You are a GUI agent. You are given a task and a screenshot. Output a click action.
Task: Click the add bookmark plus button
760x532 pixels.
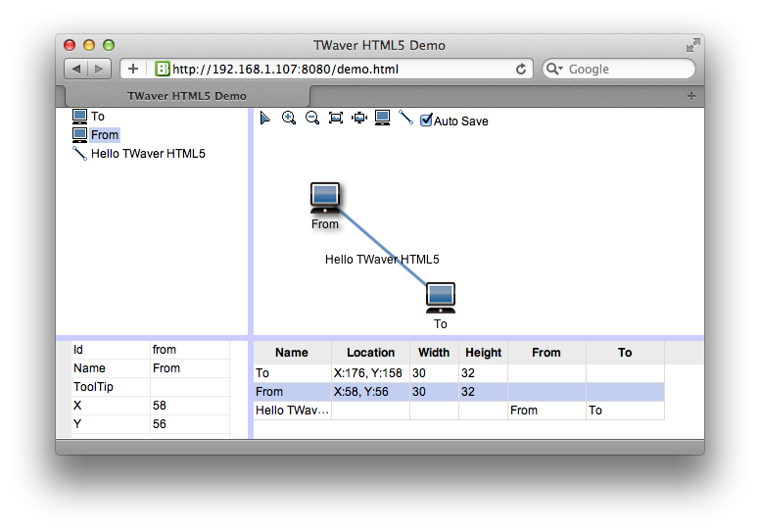point(133,69)
